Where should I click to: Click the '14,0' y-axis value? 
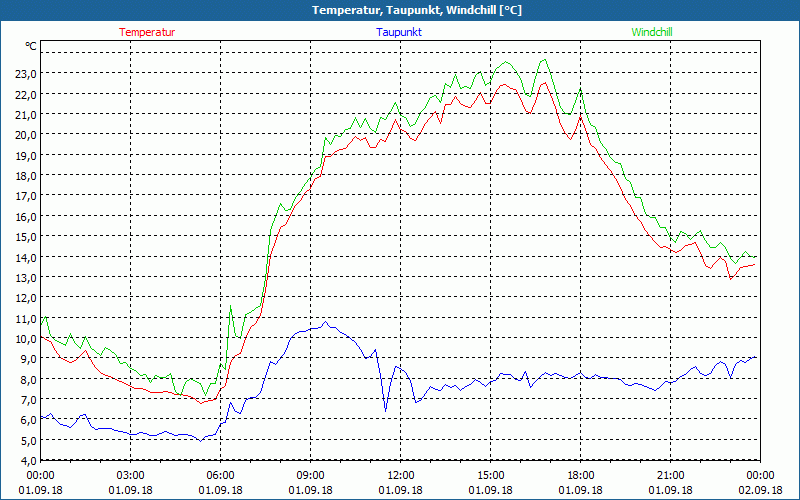27,257
